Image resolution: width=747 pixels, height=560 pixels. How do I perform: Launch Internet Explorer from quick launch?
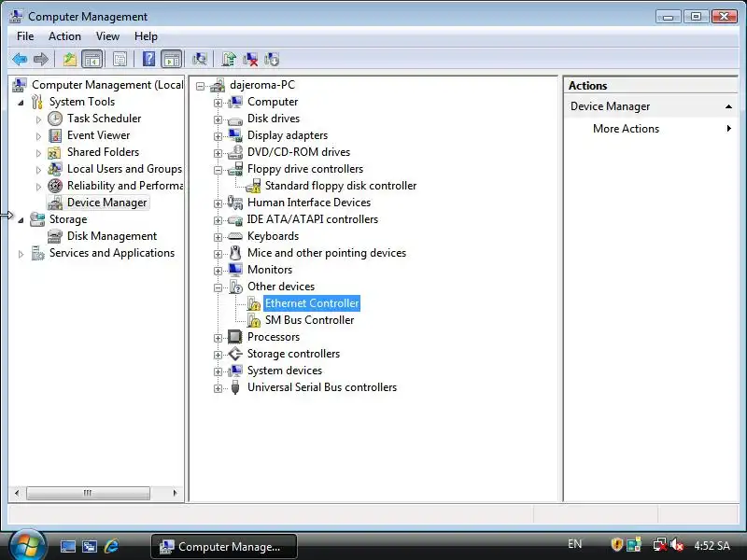111,546
